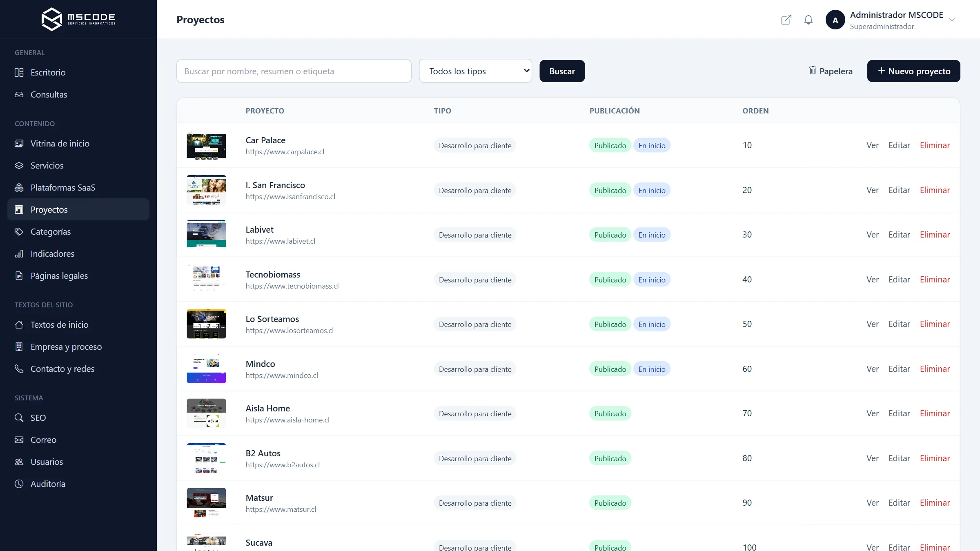Viewport: 980px width, 551px height.
Task: Click the MSCODE logo
Action: [78, 19]
